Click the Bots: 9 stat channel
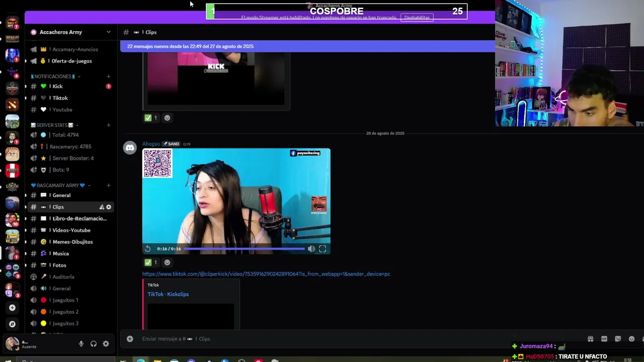 [70, 170]
